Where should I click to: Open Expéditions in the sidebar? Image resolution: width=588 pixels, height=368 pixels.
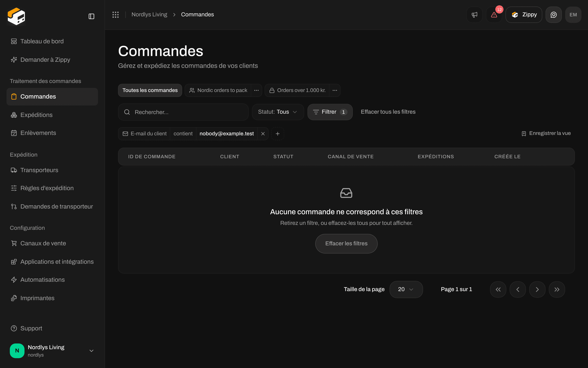pyautogui.click(x=52, y=115)
